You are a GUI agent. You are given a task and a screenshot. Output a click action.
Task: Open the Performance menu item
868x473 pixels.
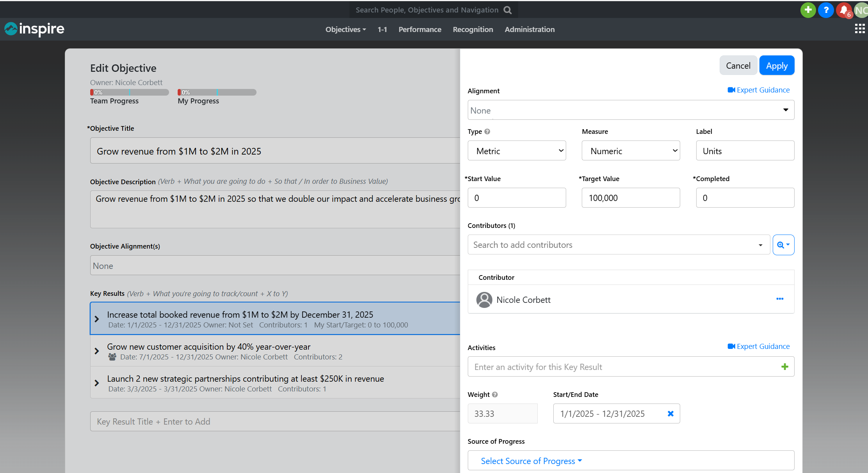click(420, 29)
